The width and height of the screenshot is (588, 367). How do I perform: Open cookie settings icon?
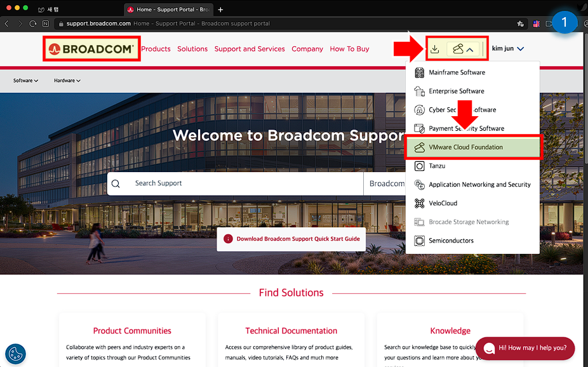click(15, 354)
